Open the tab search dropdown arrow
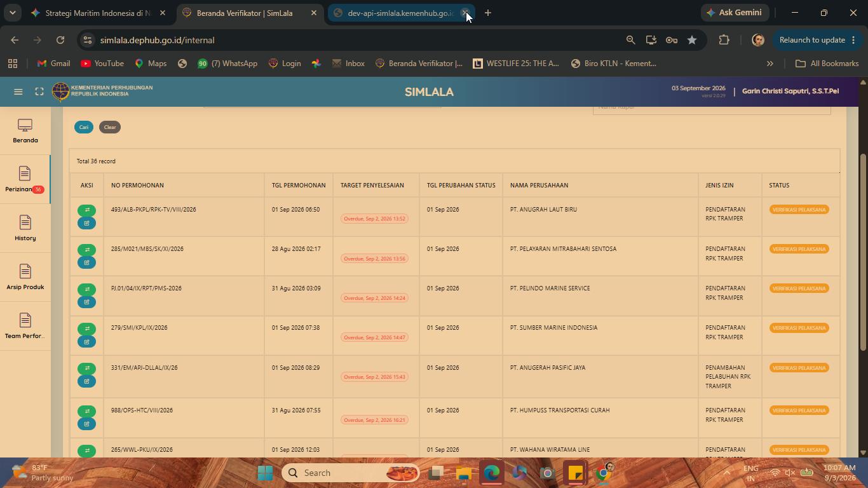 (x=12, y=13)
